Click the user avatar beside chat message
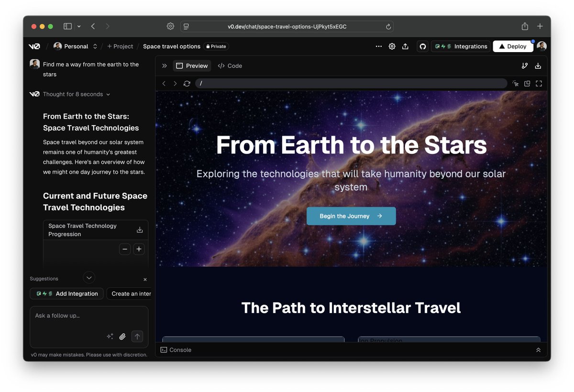Viewport: 574px width, 392px height. click(x=34, y=64)
